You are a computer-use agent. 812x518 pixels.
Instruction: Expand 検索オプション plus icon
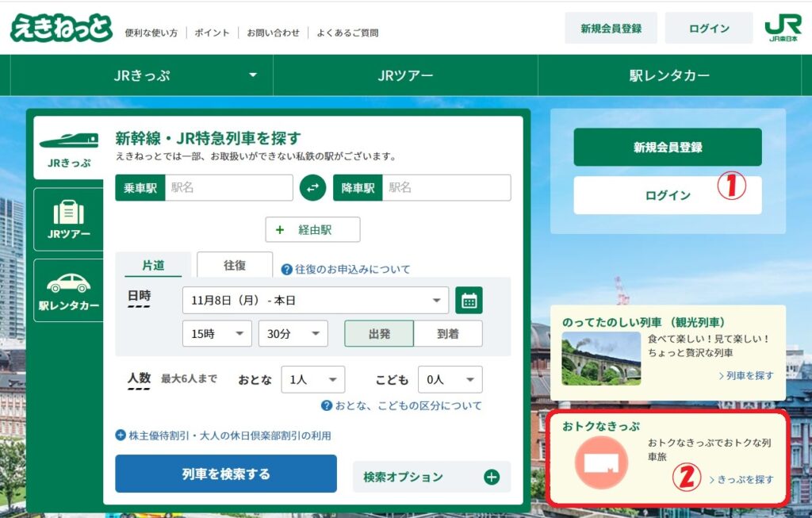(x=492, y=477)
